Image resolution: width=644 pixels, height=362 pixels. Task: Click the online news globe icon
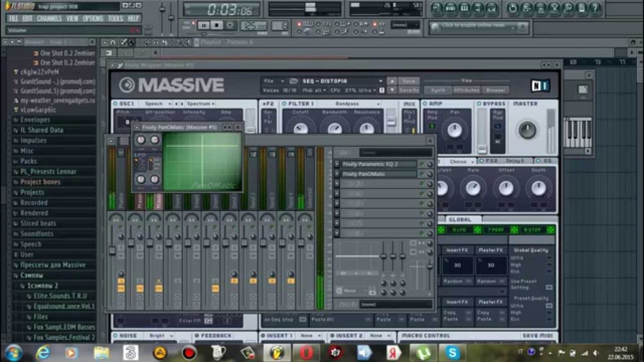coord(435,28)
